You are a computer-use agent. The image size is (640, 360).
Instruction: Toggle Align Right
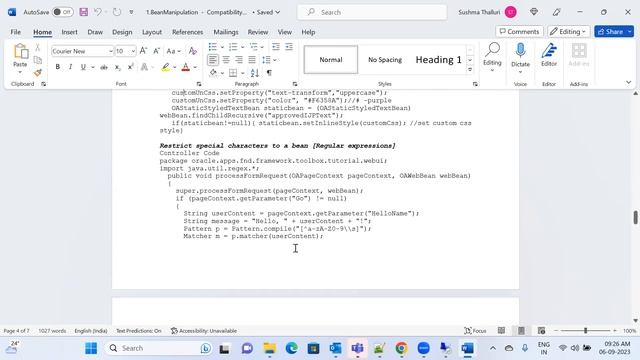(x=239, y=60)
